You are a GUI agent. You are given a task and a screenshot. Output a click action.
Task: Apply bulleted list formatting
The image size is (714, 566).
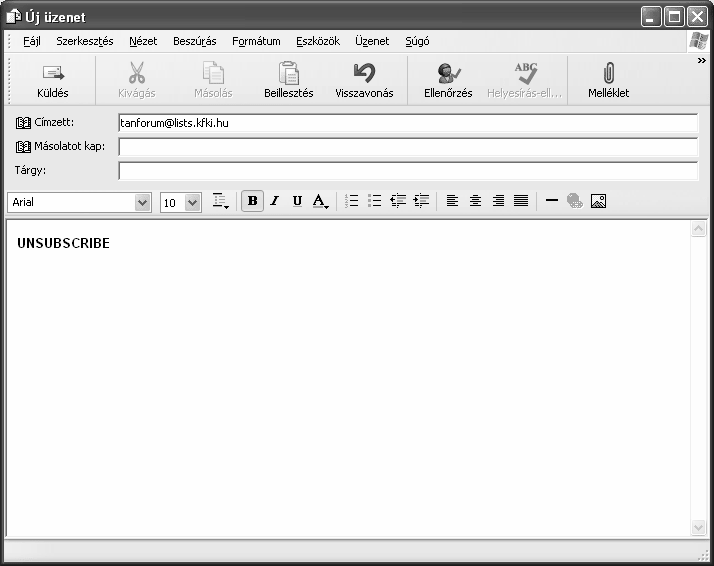coord(374,201)
